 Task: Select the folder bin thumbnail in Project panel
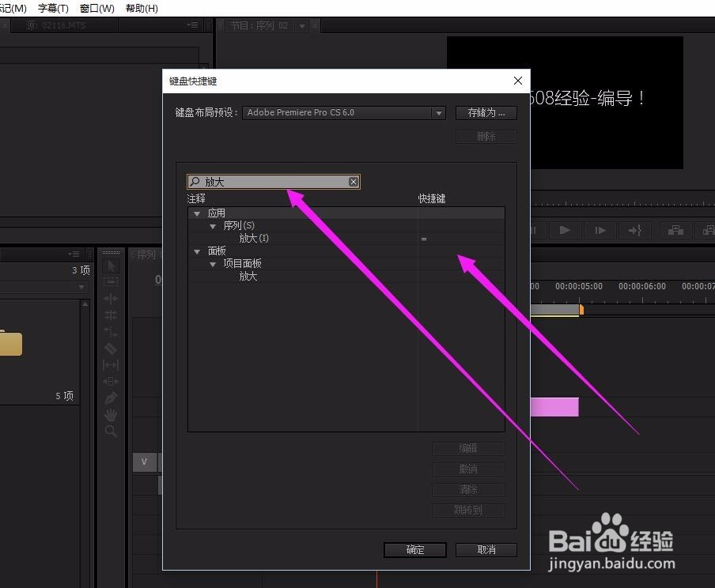point(10,343)
